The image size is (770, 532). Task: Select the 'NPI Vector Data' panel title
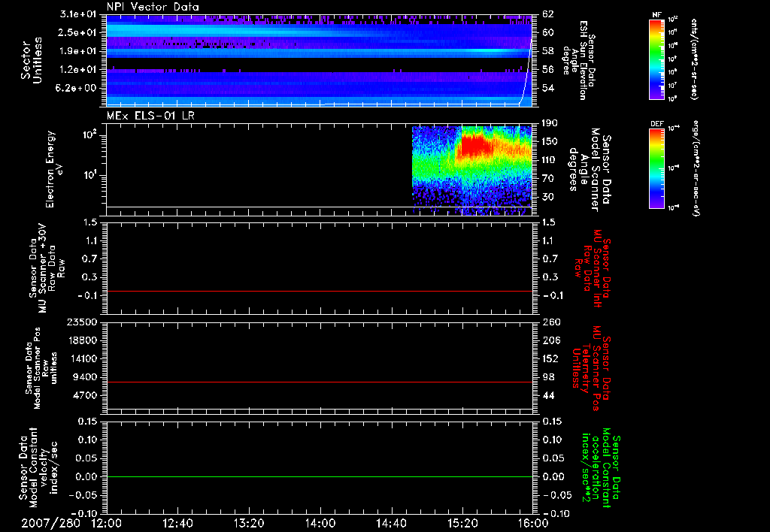tap(153, 7)
